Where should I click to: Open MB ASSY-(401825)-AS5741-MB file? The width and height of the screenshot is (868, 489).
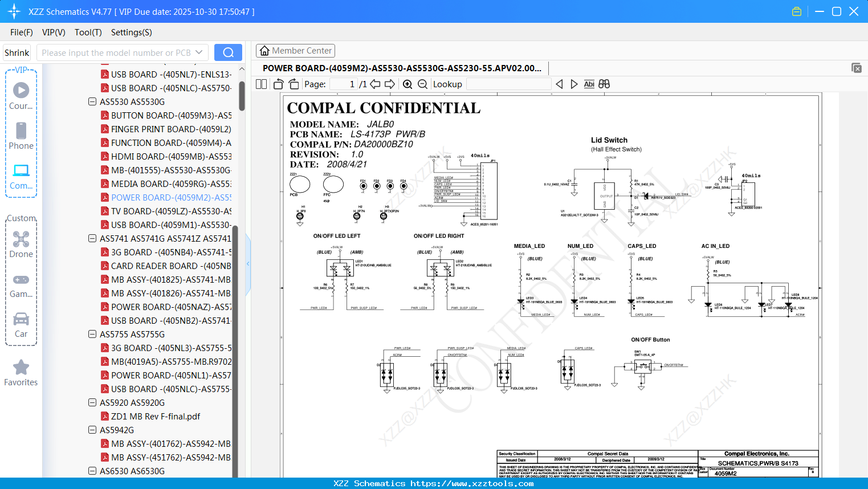point(171,279)
